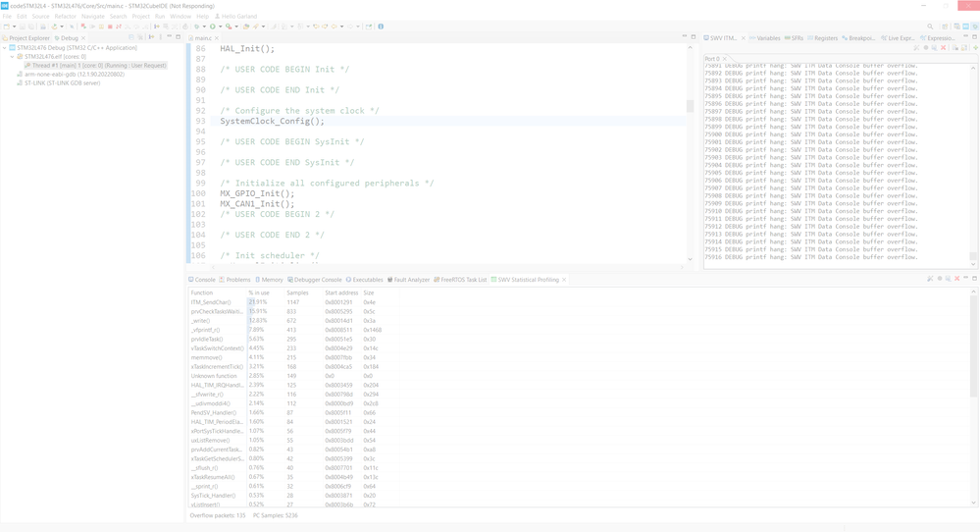
Task: Open the search magnifier at top right
Action: click(x=930, y=27)
